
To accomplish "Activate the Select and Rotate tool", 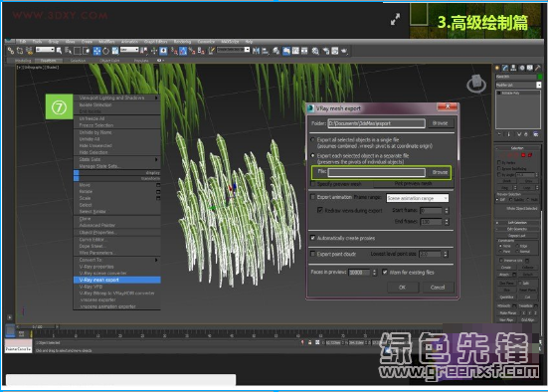I will [105, 51].
